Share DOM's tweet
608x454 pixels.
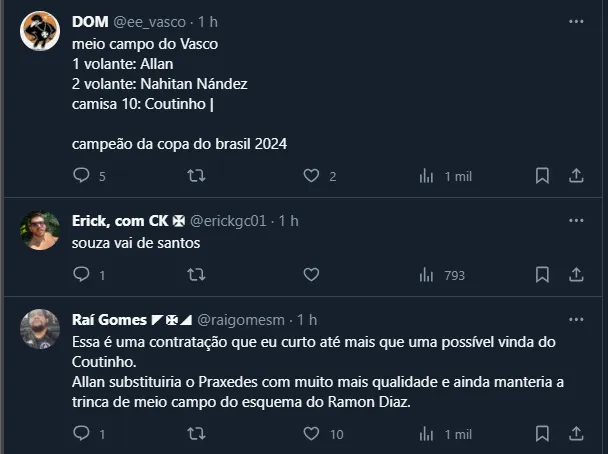tap(576, 176)
